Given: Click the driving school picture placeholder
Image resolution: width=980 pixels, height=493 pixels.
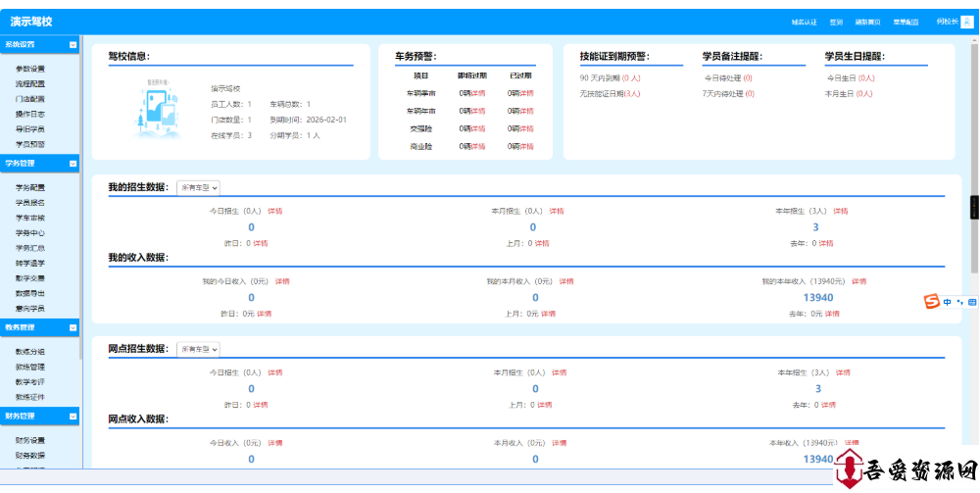Looking at the screenshot, I should (158, 110).
